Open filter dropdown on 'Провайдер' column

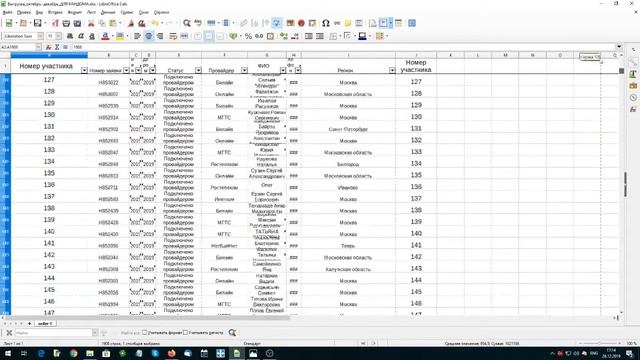coord(244,70)
